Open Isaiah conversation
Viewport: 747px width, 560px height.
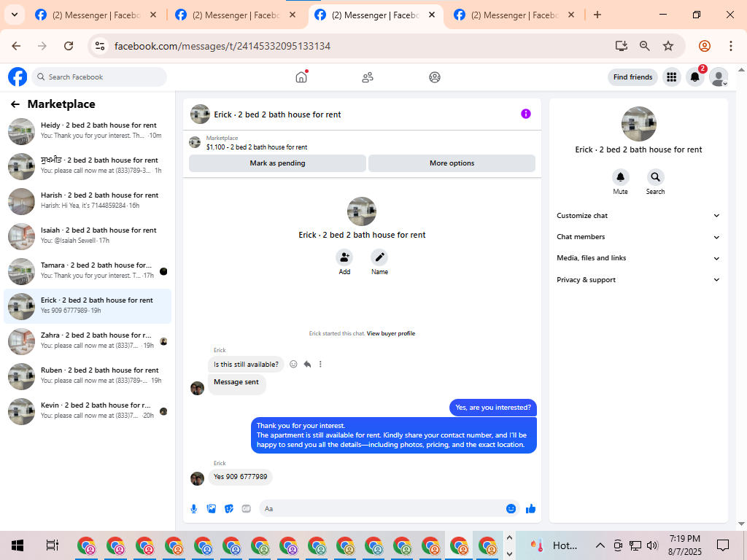(88, 236)
